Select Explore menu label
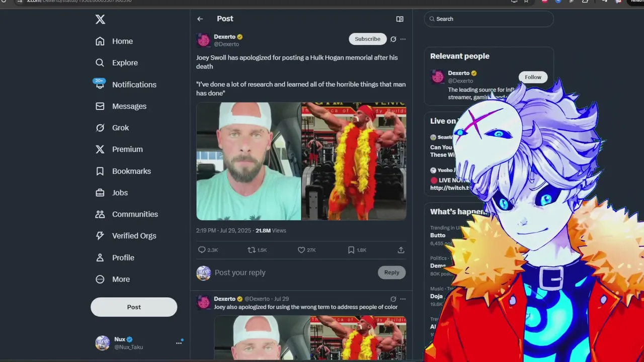Screen dimensions: 644x362 (125, 63)
